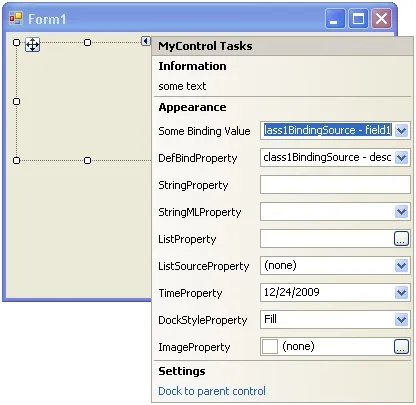Minimize the Form1 window
The height and width of the screenshot is (405, 416).
335,19
